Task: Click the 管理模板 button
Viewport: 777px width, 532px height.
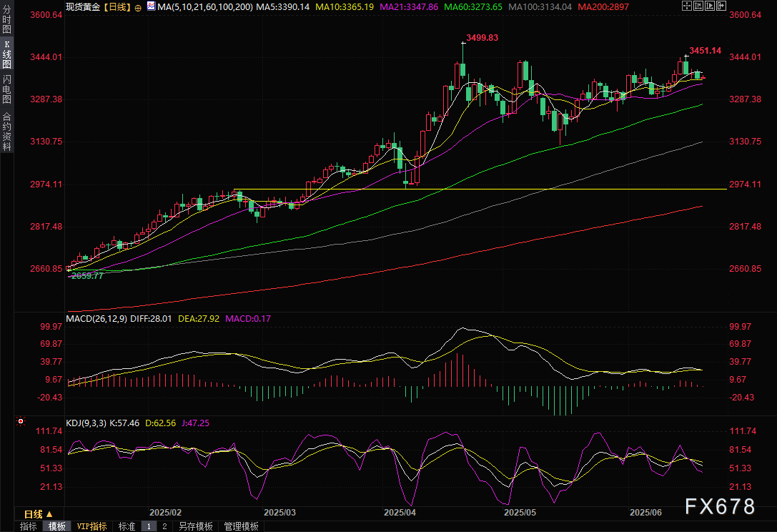Action: click(x=241, y=526)
